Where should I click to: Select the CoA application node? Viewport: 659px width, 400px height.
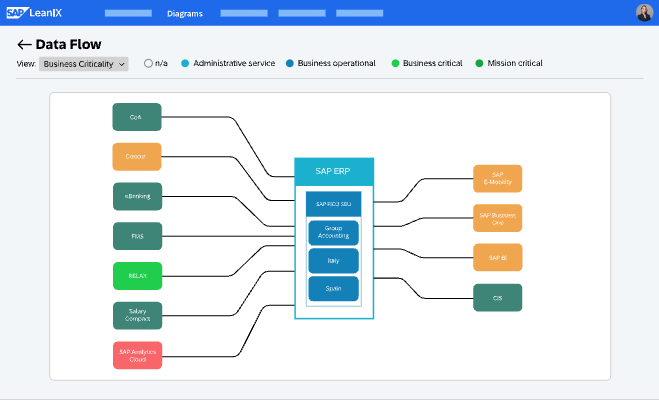click(x=136, y=117)
